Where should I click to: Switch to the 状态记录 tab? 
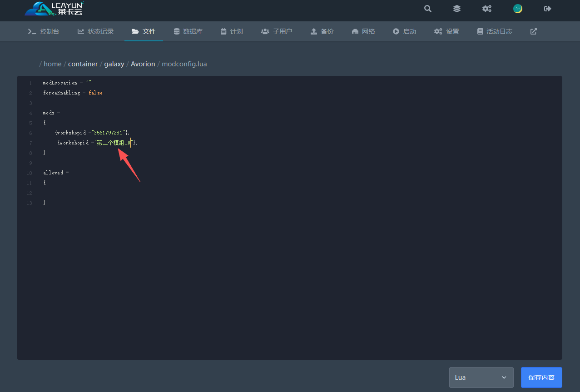pos(95,31)
